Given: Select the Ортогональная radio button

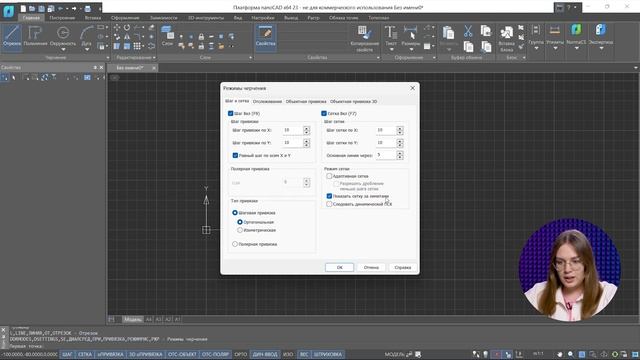Looking at the screenshot, I should 240,222.
